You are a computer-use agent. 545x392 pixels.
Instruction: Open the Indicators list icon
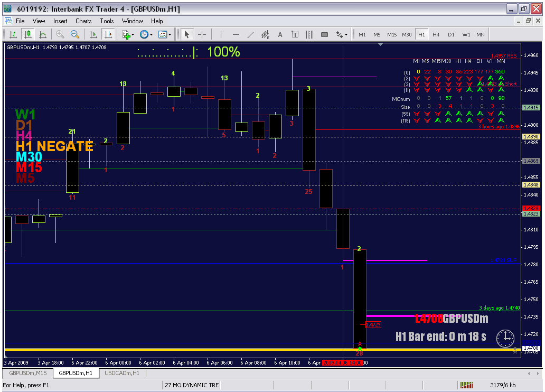tap(126, 34)
